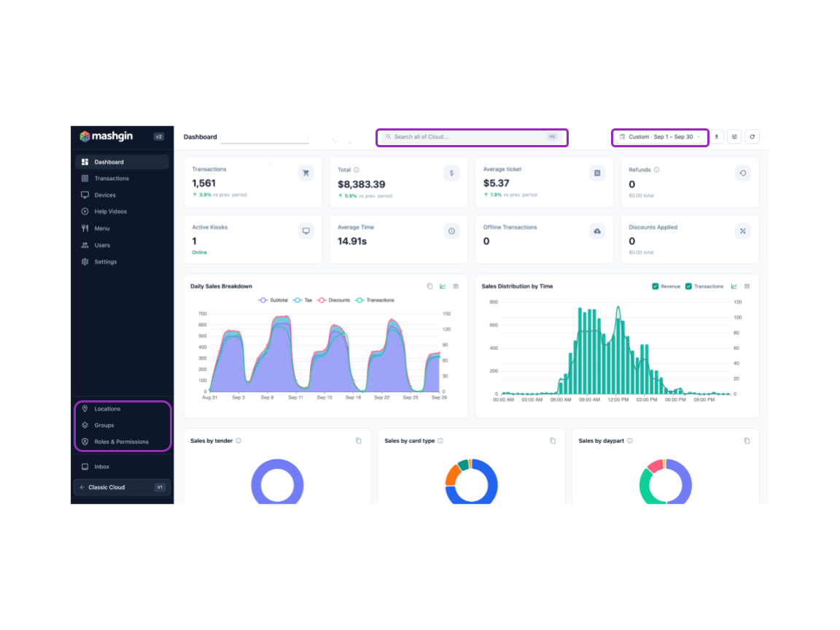The width and height of the screenshot is (840, 630).
Task: Toggle the Tax legend series
Action: click(x=303, y=300)
